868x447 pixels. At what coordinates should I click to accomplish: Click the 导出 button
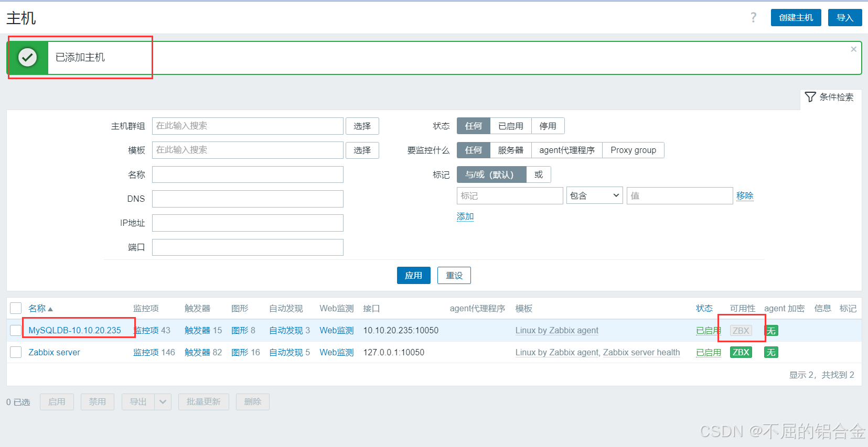coord(138,402)
